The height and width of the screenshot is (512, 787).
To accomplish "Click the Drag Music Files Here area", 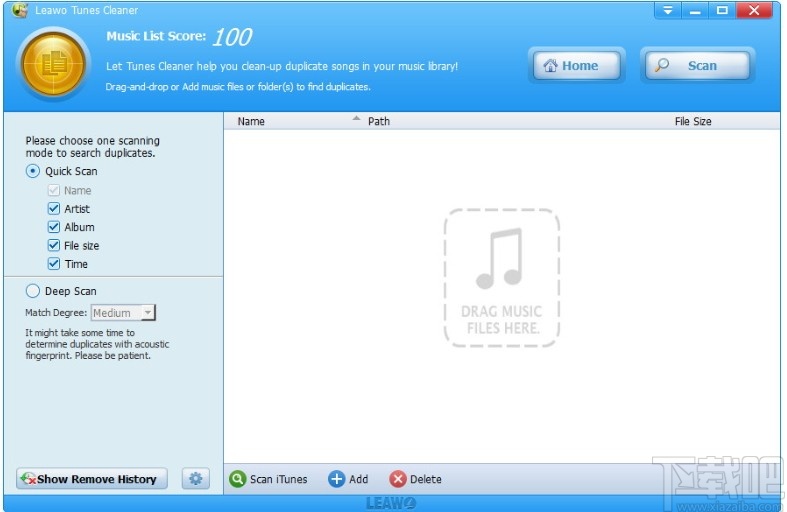I will 501,278.
